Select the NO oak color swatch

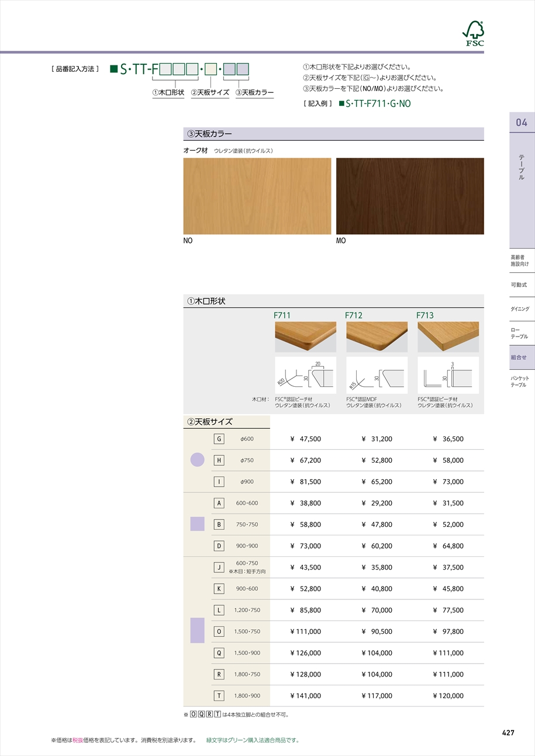(x=257, y=196)
